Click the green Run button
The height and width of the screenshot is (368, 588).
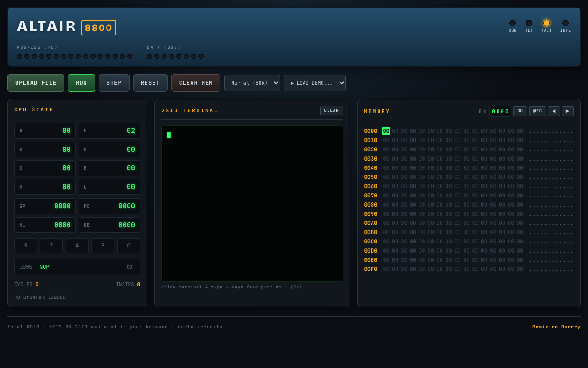(82, 83)
